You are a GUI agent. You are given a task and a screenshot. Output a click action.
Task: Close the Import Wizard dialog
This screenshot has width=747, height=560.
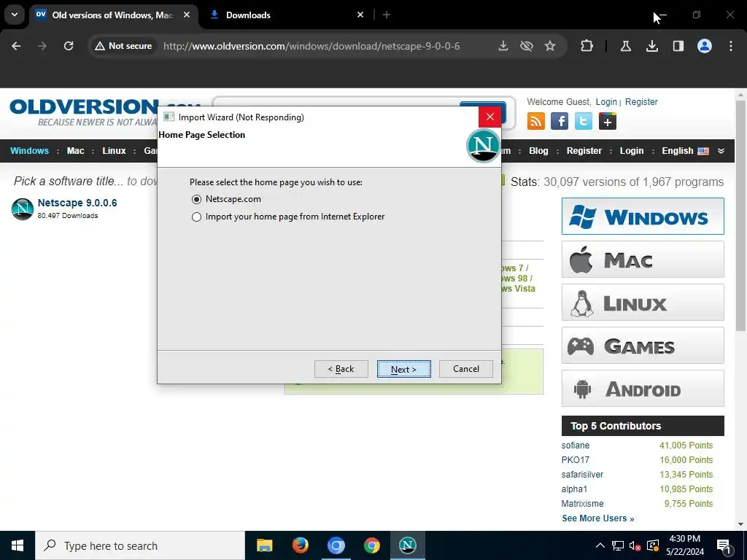pyautogui.click(x=489, y=117)
